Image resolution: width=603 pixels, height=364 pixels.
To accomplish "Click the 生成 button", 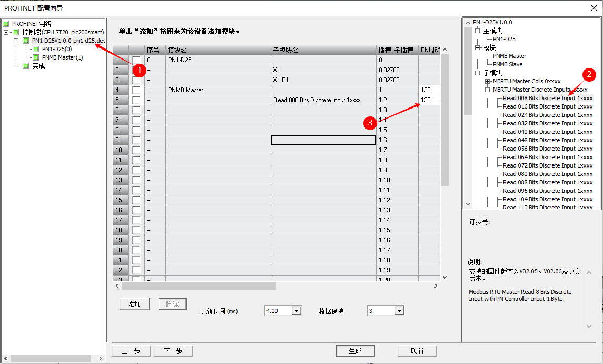I will pyautogui.click(x=355, y=351).
